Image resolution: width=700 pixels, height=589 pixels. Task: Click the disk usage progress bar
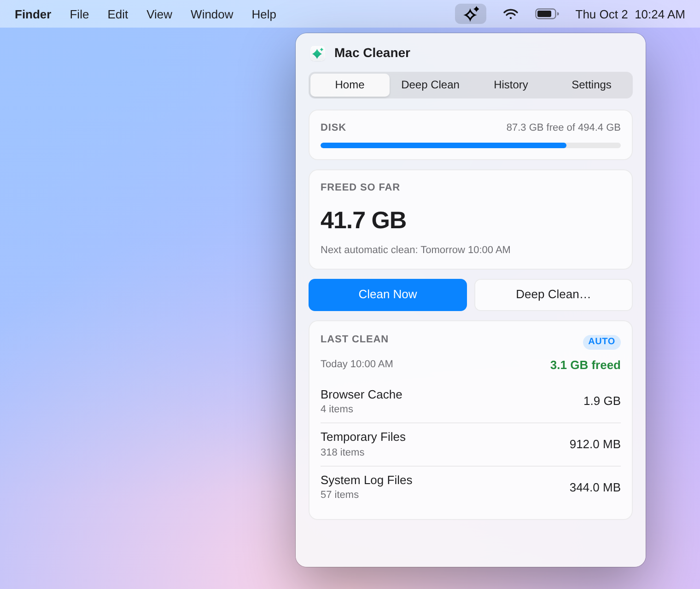click(x=471, y=145)
